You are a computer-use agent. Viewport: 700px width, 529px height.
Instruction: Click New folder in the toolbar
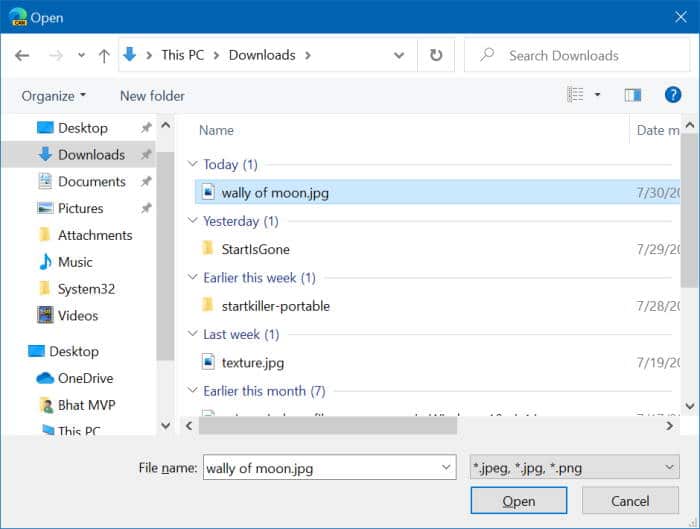click(152, 96)
